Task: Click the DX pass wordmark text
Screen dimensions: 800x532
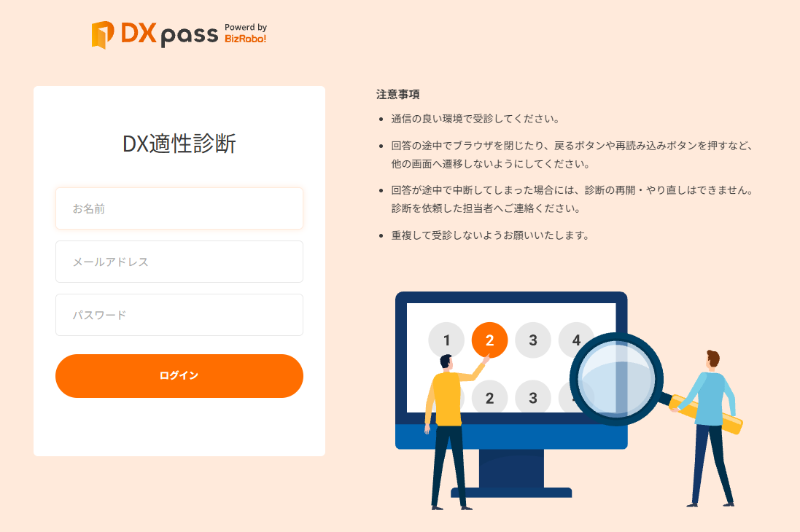Action: (169, 34)
